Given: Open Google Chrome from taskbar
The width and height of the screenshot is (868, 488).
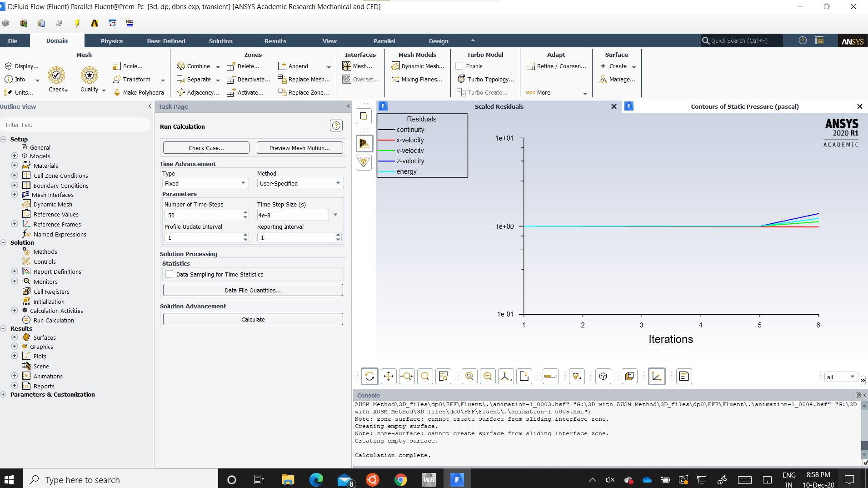Looking at the screenshot, I should coord(400,479).
